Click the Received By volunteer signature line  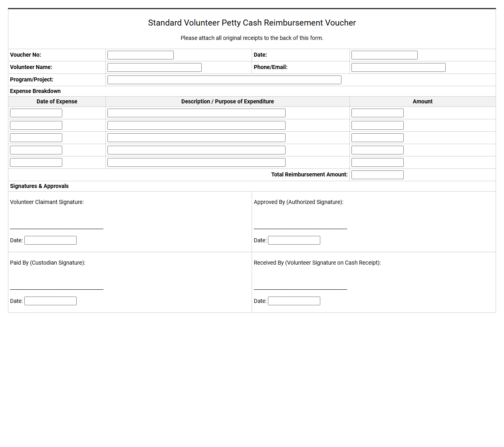[x=300, y=289]
